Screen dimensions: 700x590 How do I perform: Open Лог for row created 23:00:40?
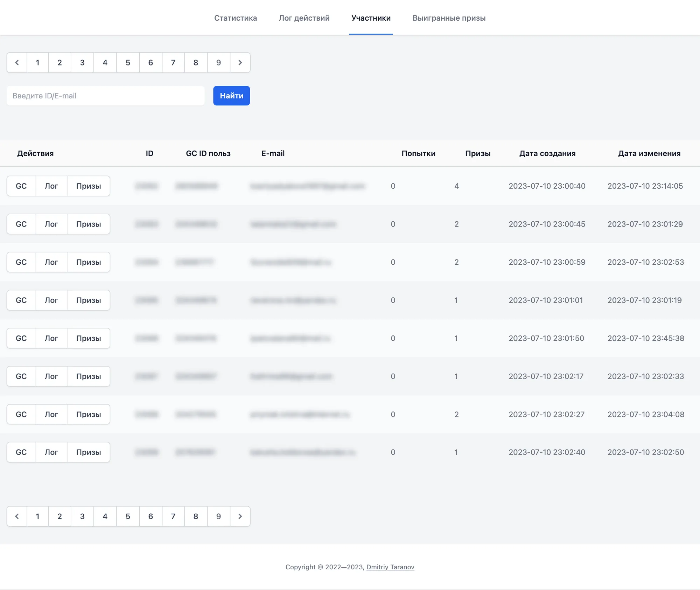pos(51,186)
